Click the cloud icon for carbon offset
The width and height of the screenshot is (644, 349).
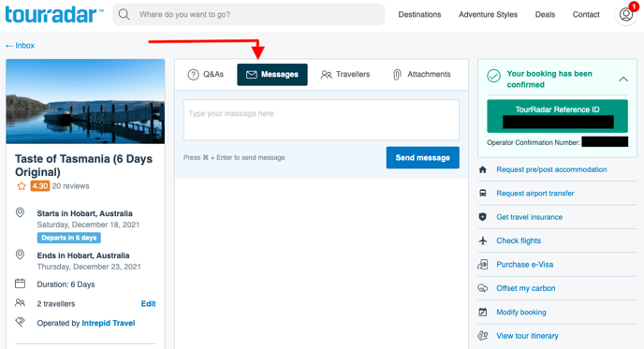483,288
